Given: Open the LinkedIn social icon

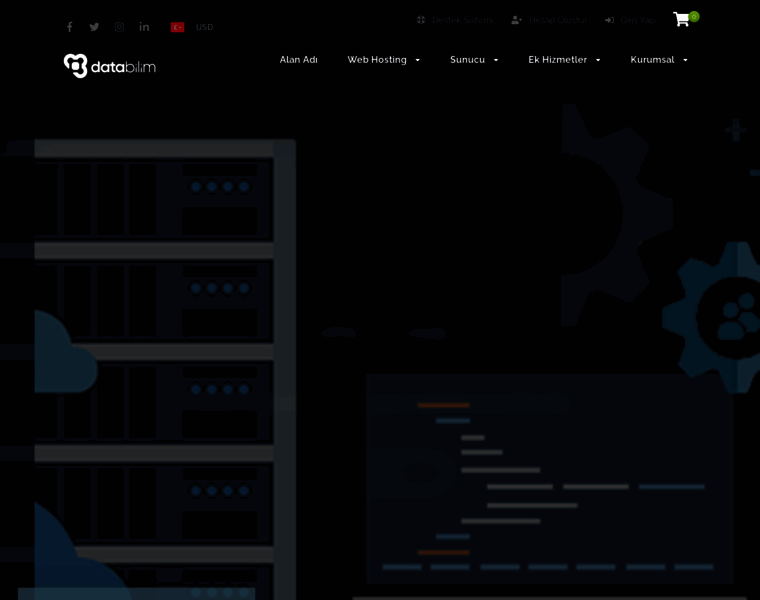Looking at the screenshot, I should 144,27.
